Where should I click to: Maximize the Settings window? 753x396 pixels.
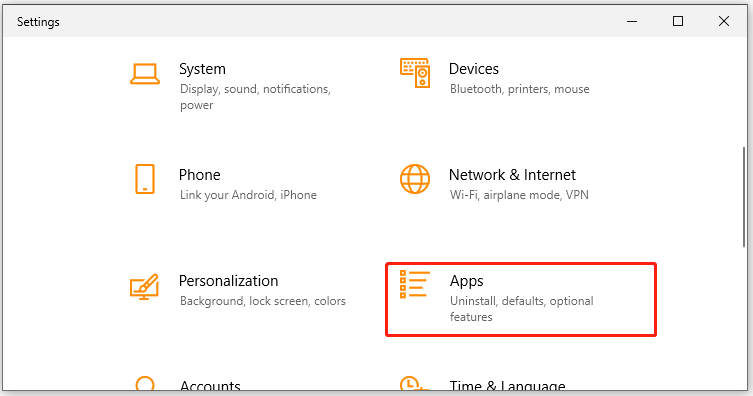[678, 21]
